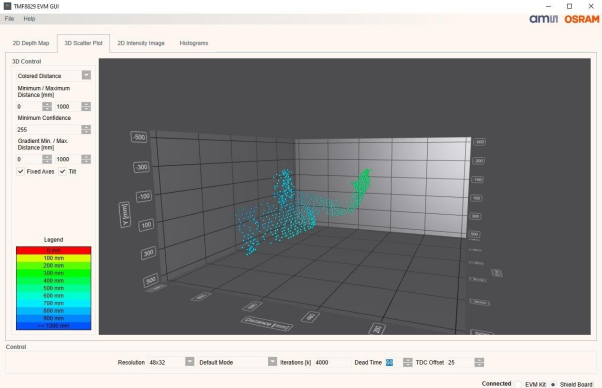Click the 500 mm legend color band
602x388 pixels.
53,288
